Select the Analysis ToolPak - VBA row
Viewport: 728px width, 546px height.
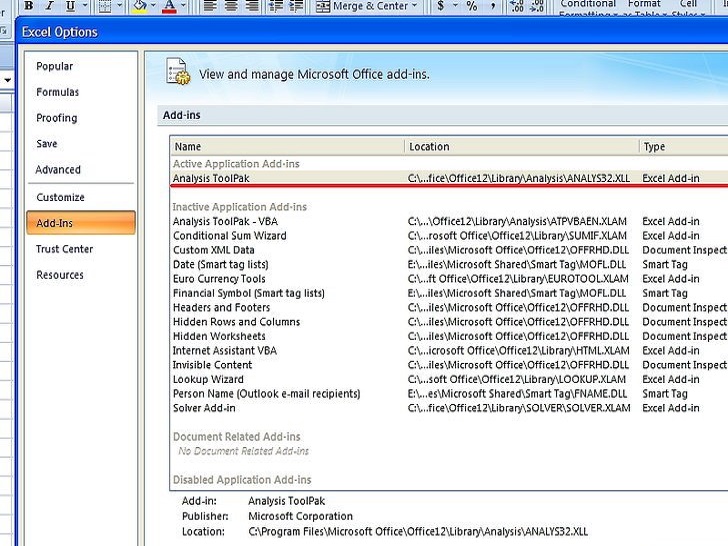pyautogui.click(x=449, y=221)
